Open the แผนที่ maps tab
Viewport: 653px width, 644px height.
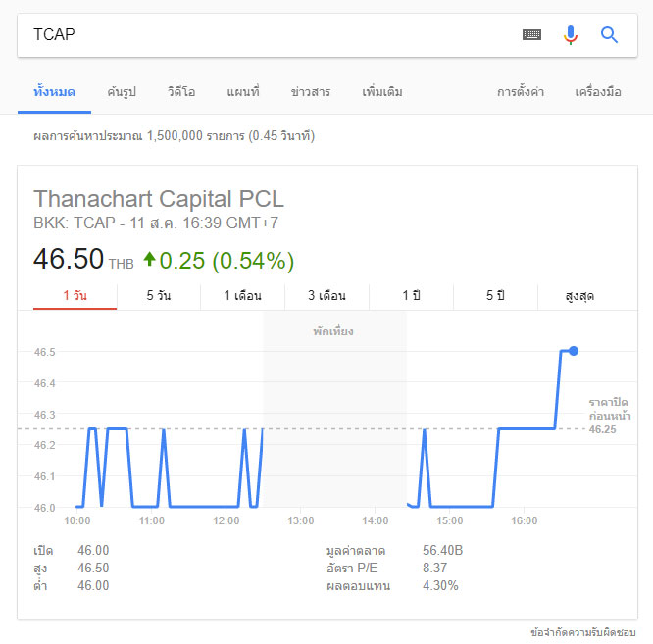[242, 92]
